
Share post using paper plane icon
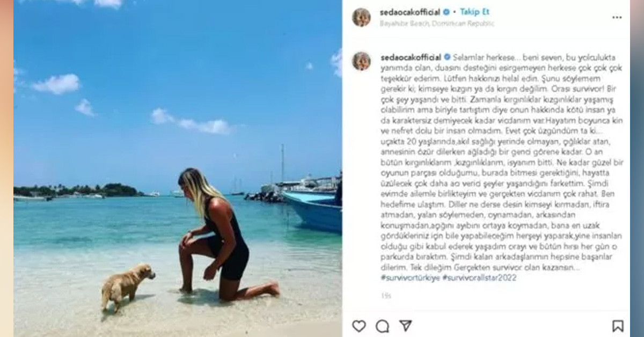[406, 326]
